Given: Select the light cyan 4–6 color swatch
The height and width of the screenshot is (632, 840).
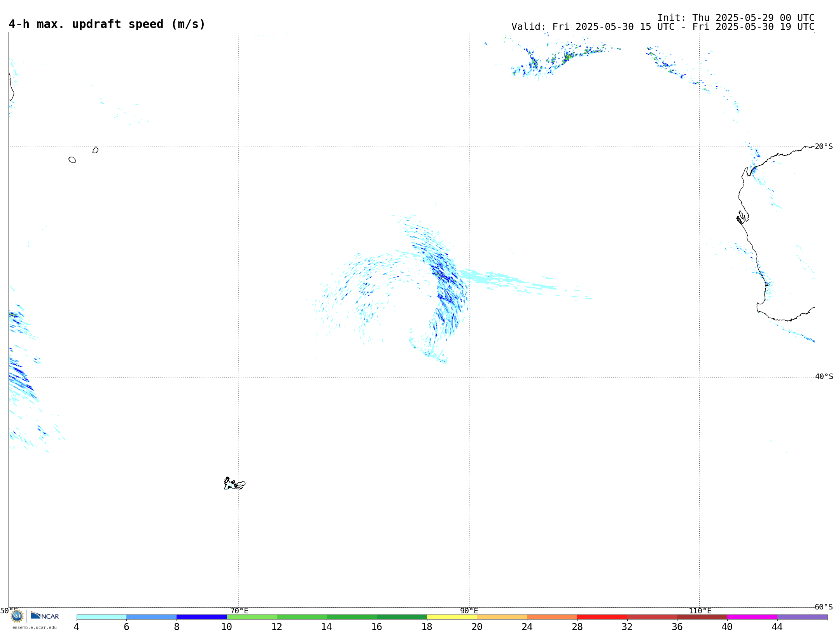Looking at the screenshot, I should 101,617.
